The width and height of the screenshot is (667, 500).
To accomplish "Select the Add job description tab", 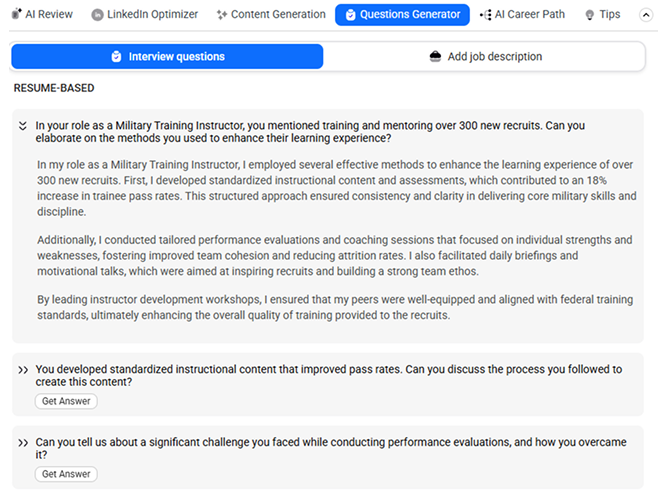I will tap(485, 57).
